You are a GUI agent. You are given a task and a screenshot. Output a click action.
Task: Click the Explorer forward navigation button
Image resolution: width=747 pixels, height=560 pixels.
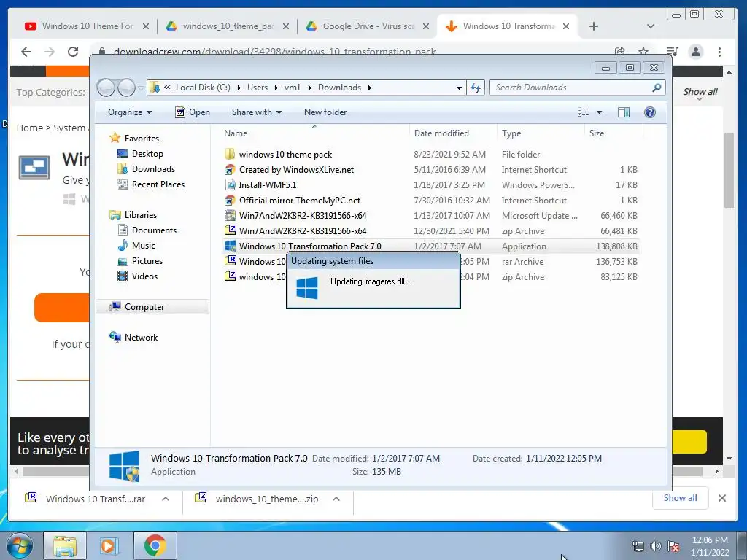(x=126, y=87)
